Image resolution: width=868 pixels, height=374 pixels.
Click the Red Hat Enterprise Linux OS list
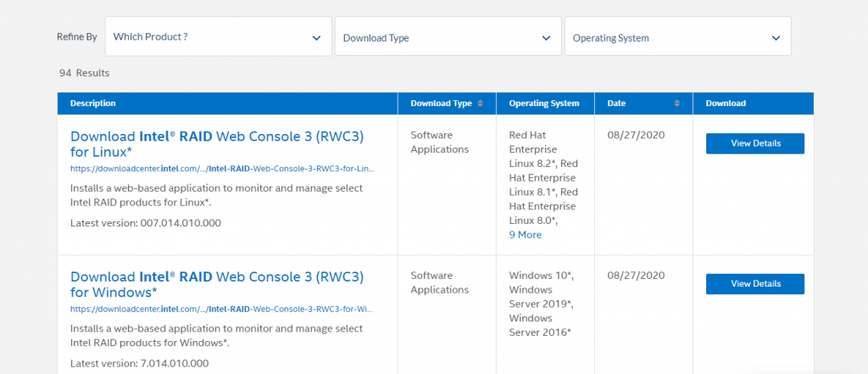[x=543, y=178]
